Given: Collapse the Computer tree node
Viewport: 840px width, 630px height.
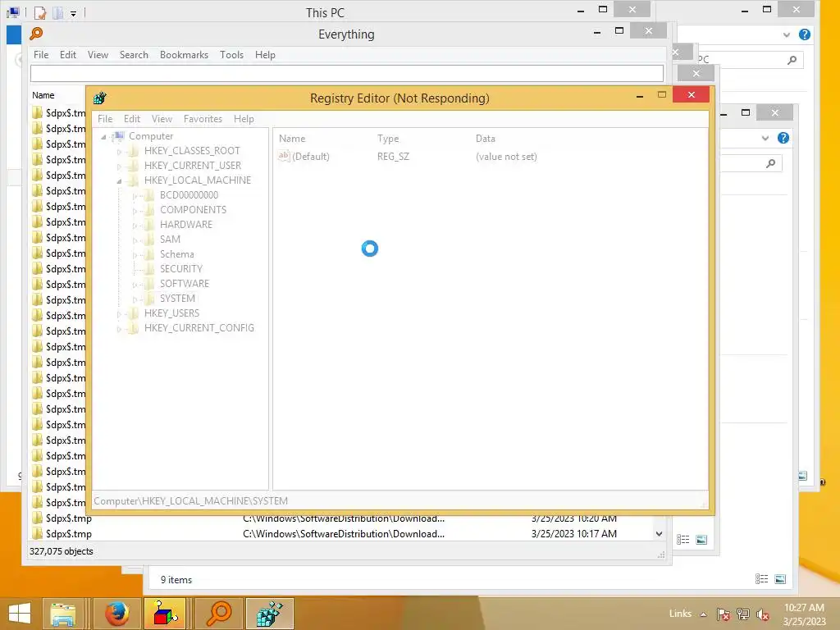Looking at the screenshot, I should (103, 137).
